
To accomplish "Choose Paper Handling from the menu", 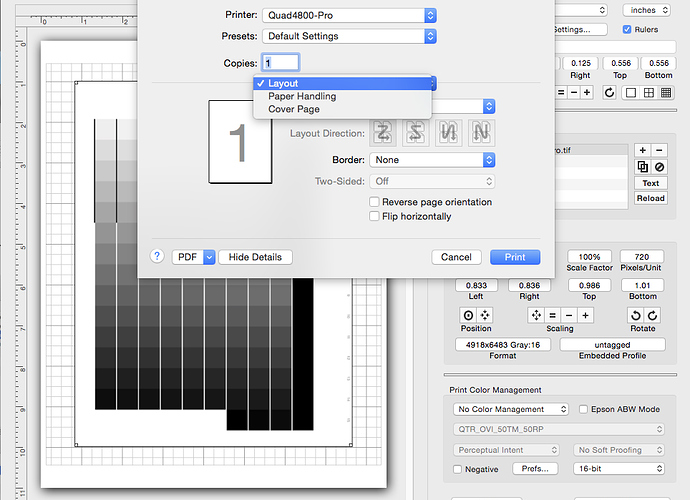I will tap(301, 96).
